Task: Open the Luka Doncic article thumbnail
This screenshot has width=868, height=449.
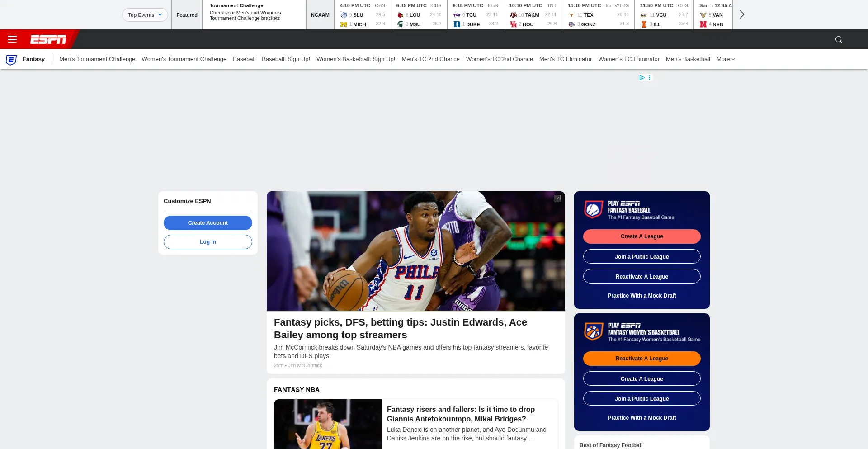Action: (x=328, y=424)
